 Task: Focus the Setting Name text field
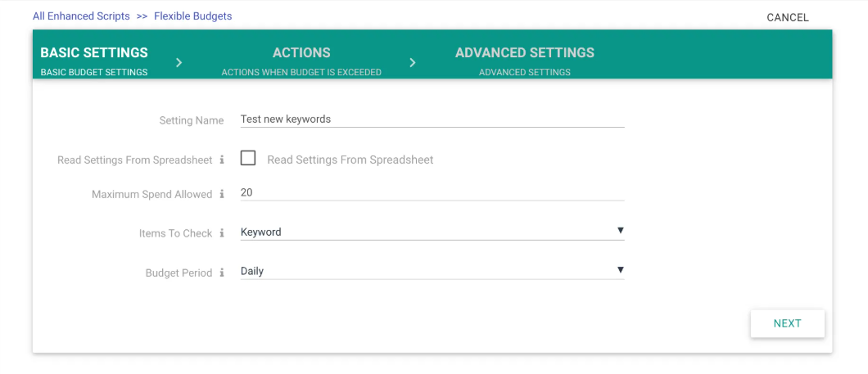coord(432,119)
